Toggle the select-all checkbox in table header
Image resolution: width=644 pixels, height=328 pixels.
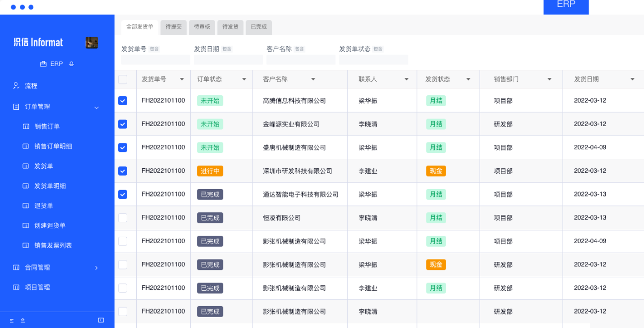(122, 79)
